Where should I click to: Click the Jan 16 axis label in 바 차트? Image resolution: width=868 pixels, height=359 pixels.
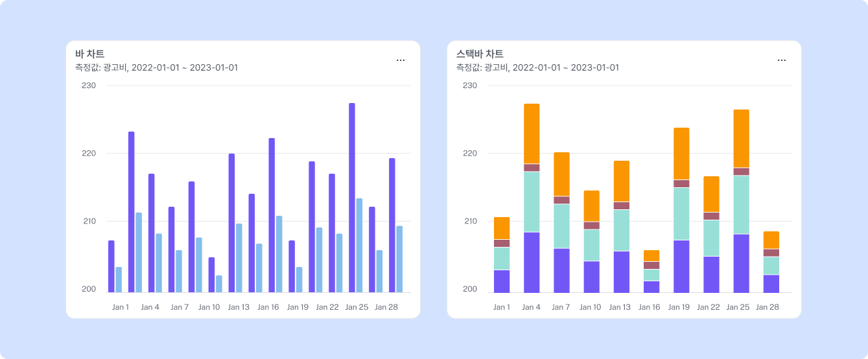[x=268, y=307]
